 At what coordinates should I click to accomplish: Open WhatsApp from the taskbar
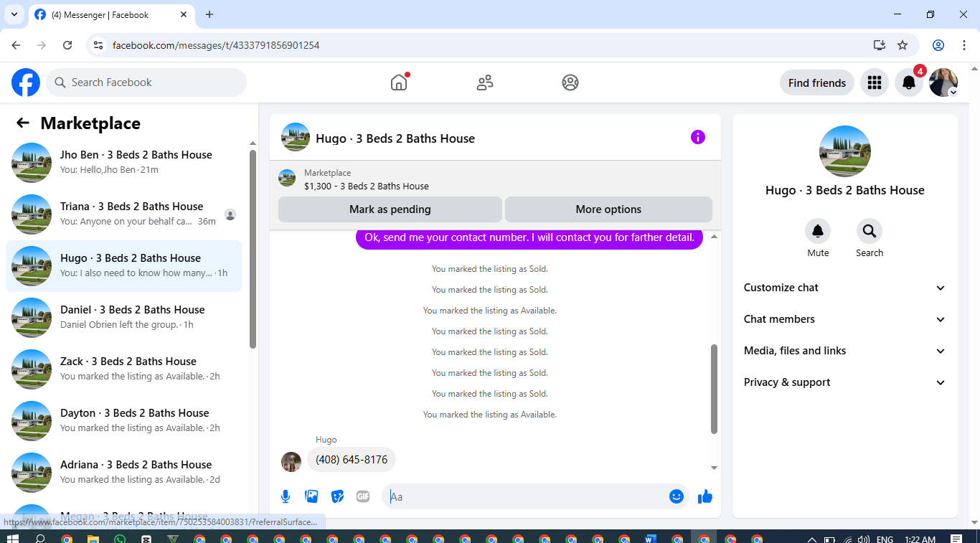coord(120,539)
